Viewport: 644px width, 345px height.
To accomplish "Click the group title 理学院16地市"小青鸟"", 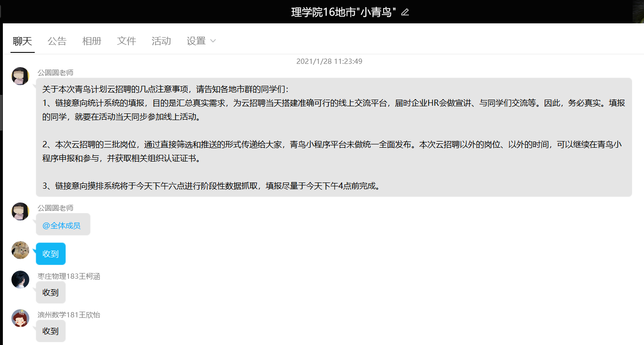I will 344,12.
